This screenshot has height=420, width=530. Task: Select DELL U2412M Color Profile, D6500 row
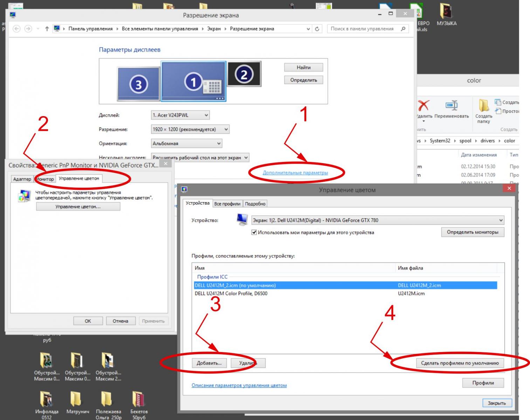(345, 293)
